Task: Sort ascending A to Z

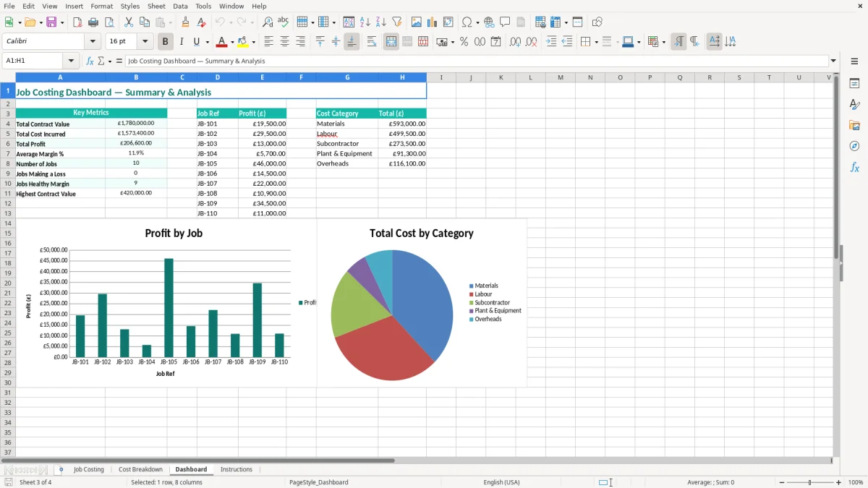Action: click(365, 22)
